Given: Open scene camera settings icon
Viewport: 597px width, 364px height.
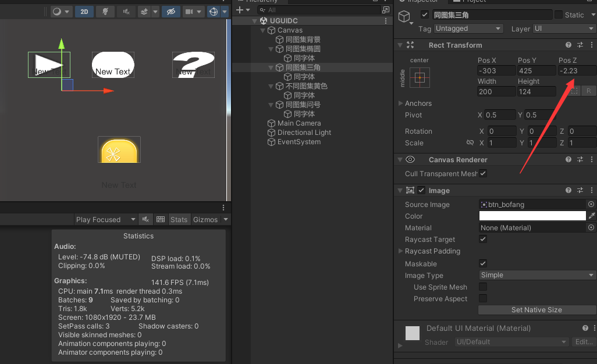Looking at the screenshot, I should 189,12.
